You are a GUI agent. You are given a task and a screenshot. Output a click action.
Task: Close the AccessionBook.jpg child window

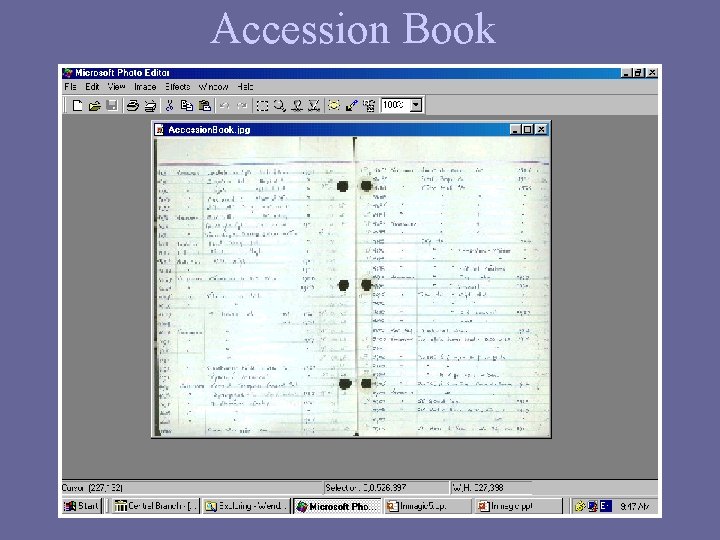[x=541, y=129]
